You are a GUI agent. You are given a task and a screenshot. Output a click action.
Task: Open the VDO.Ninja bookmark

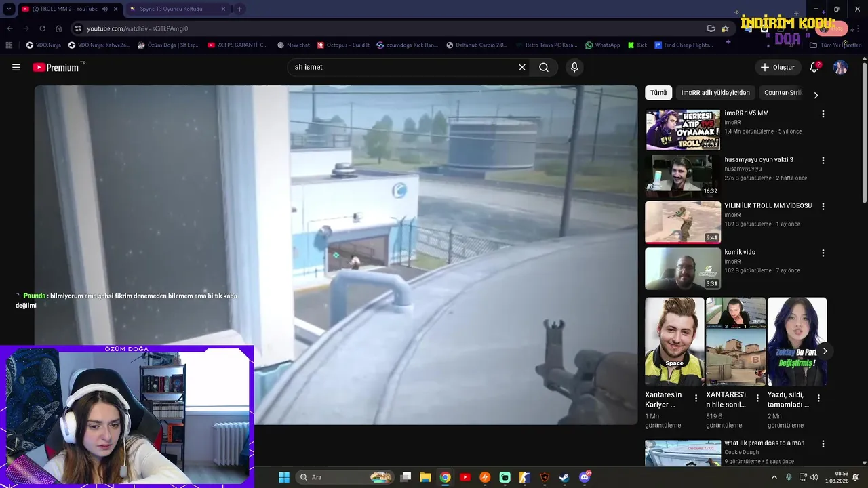pos(43,45)
